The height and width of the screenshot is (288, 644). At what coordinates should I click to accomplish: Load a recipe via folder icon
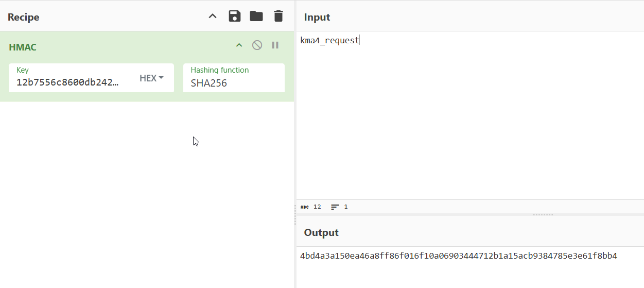(x=256, y=16)
